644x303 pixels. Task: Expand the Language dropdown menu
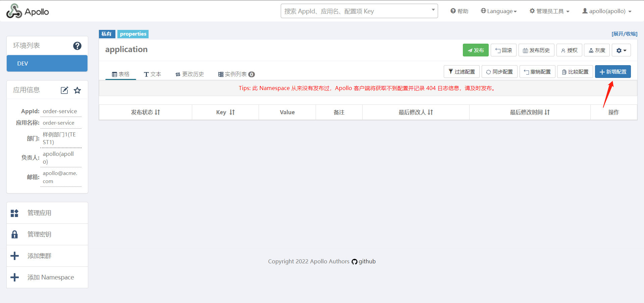coord(499,11)
